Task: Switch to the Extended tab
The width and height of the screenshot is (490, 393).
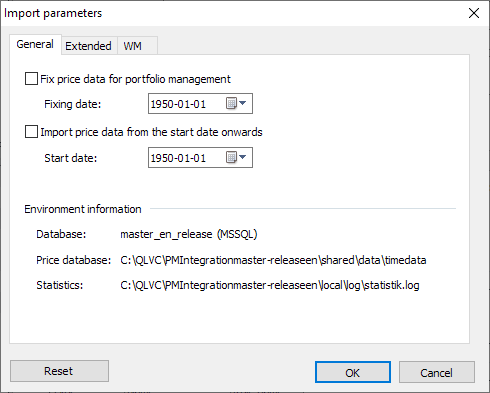Action: point(89,46)
